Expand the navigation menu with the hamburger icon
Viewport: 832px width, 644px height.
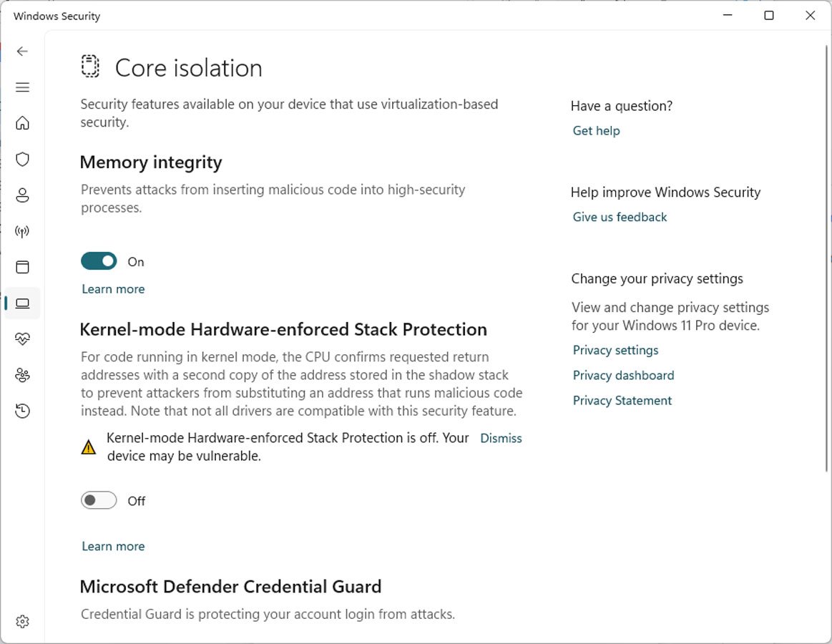click(22, 87)
